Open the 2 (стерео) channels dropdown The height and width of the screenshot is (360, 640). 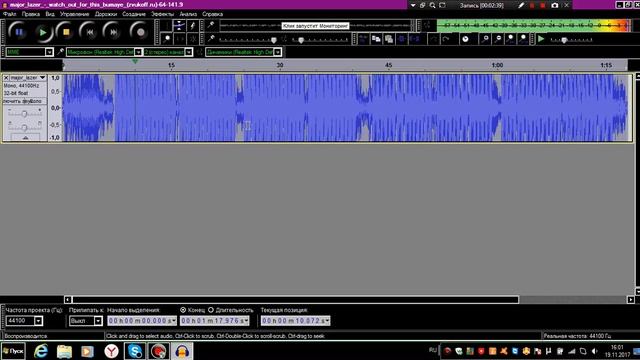(x=189, y=52)
